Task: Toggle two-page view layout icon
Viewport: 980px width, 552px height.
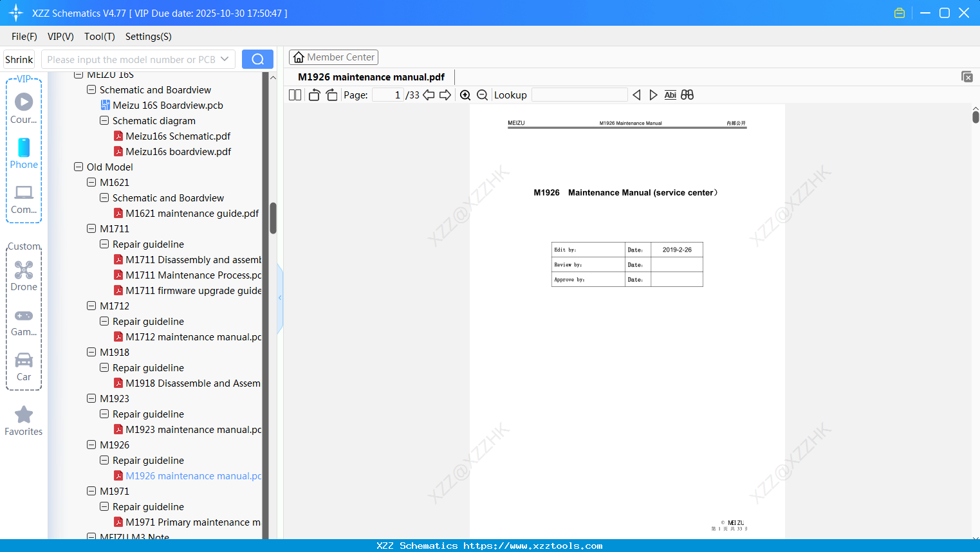Action: coord(295,95)
